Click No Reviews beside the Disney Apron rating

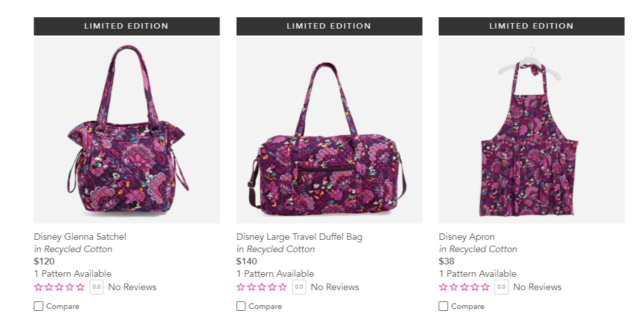pyautogui.click(x=537, y=287)
